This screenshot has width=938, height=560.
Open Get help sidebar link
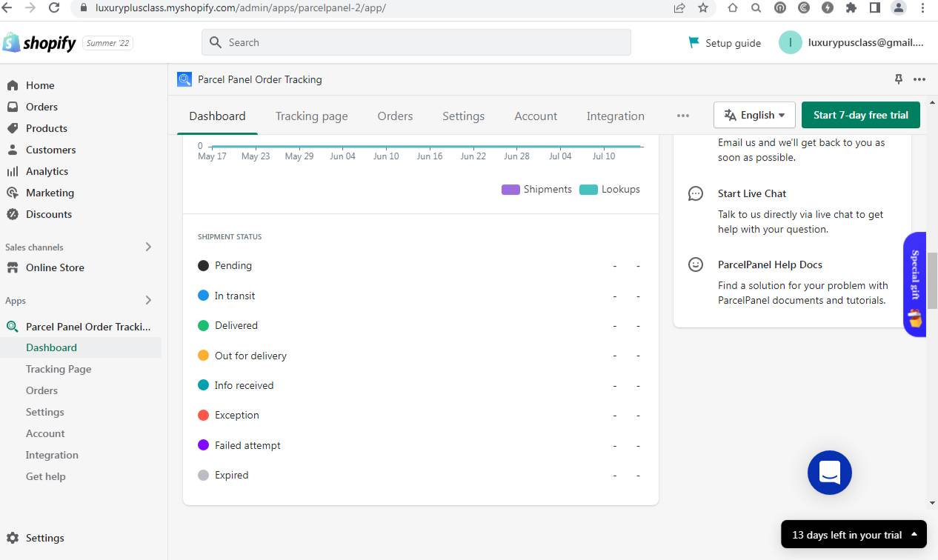45,476
